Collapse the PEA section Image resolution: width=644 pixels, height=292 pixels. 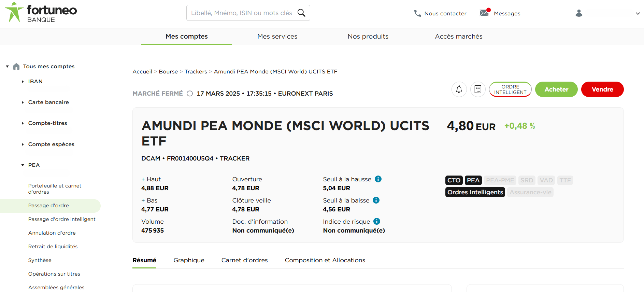tap(23, 165)
